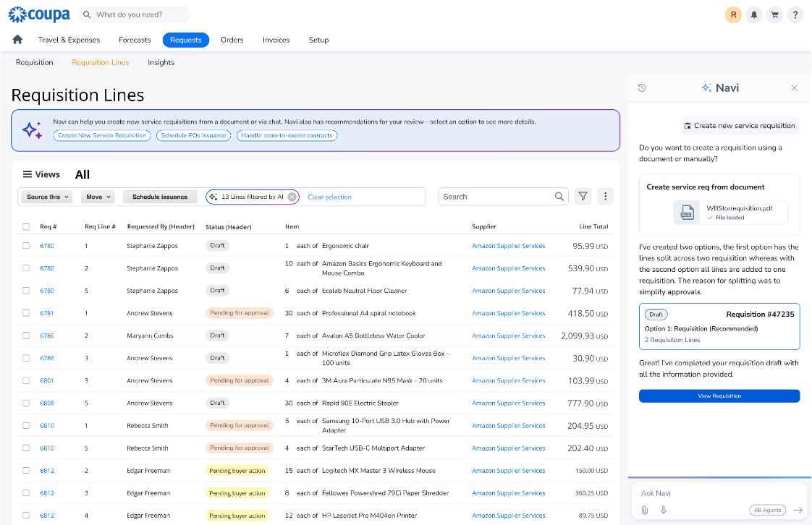Open the Forecasts menu

pyautogui.click(x=135, y=40)
